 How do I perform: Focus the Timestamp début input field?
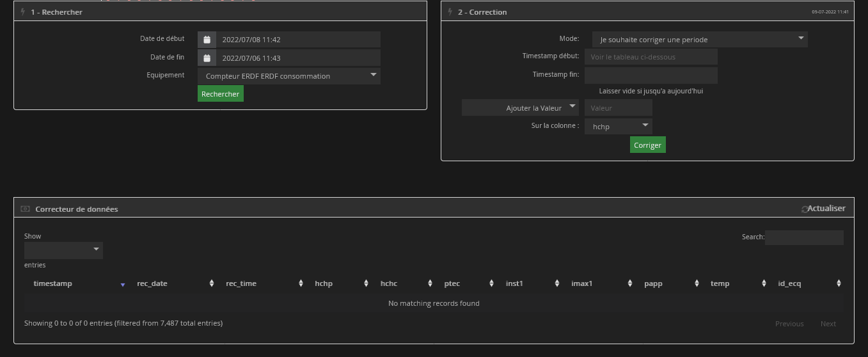(651, 57)
